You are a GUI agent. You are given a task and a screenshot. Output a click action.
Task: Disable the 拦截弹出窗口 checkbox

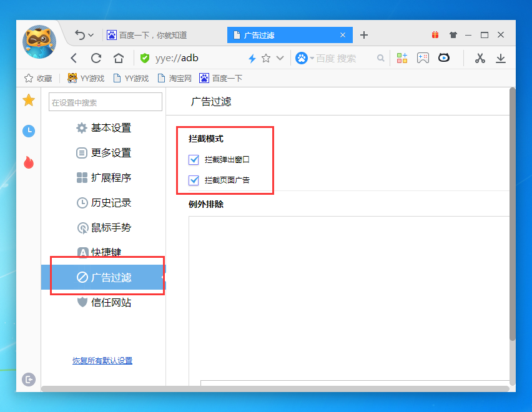(194, 159)
